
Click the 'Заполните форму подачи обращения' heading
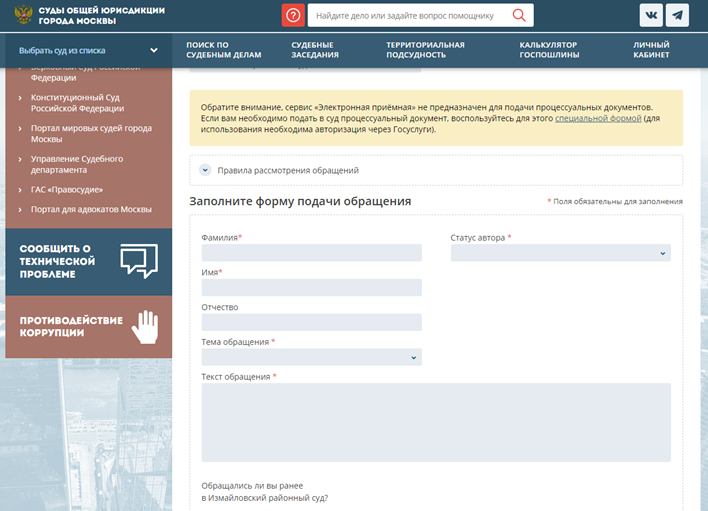[x=300, y=201]
